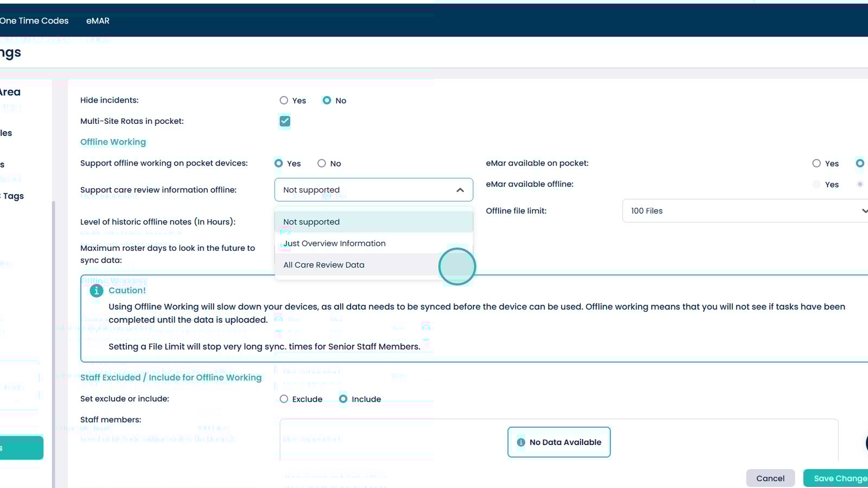The image size is (868, 488).
Task: Select Yes for Hide incidents
Action: point(284,100)
